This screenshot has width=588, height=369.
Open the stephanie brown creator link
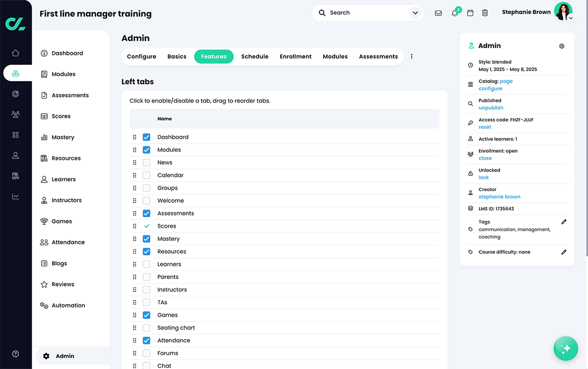(x=499, y=197)
